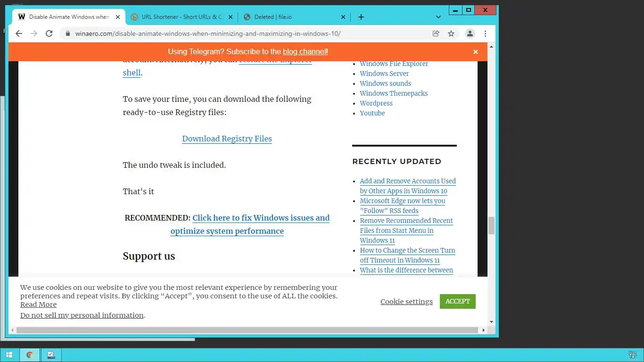
Task: Click the horizontal scroll right arrow
Action: (x=484, y=330)
